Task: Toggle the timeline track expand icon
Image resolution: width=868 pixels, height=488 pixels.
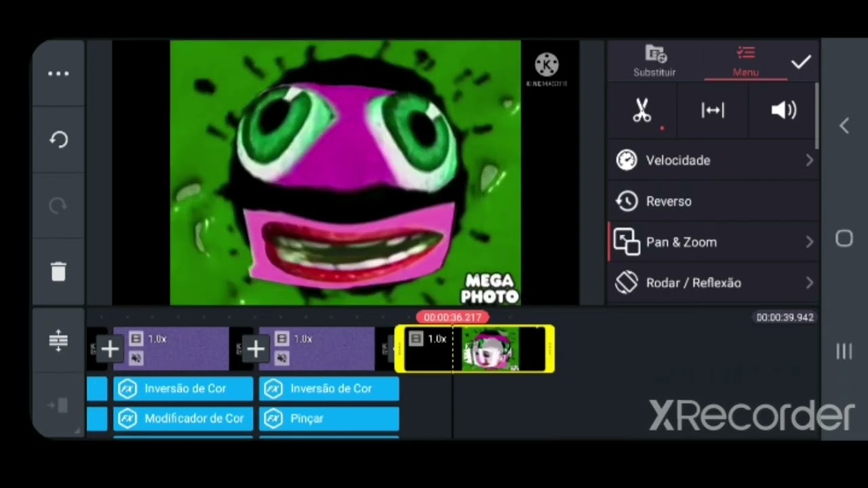Action: point(58,340)
